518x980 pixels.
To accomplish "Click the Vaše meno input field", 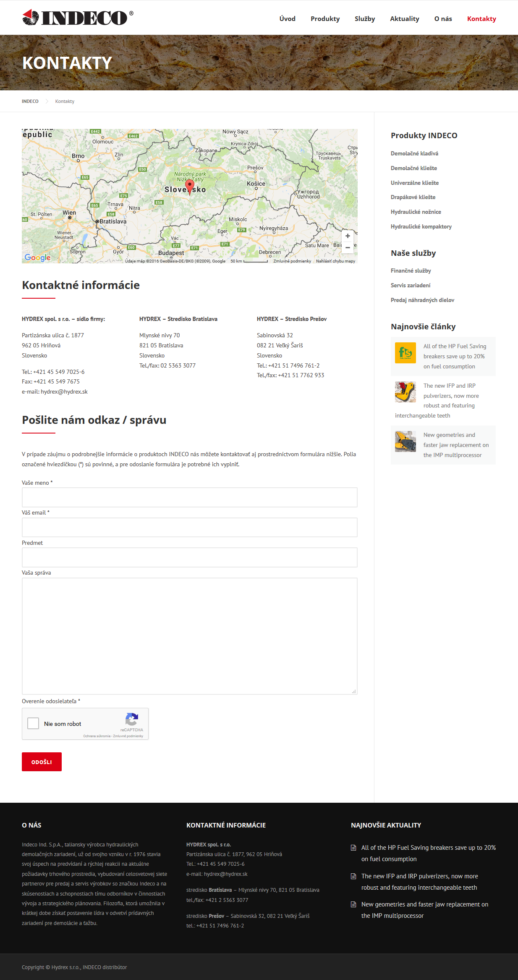I will [x=190, y=497].
